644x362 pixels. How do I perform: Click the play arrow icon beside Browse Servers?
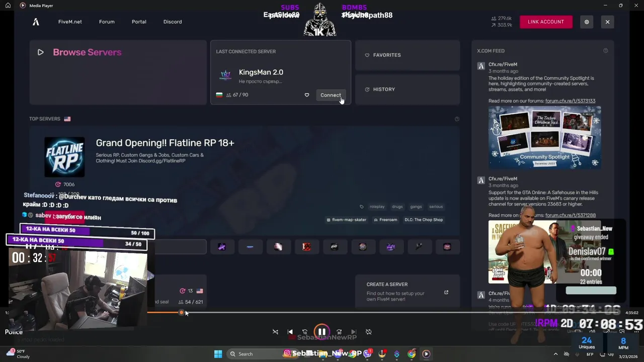tap(41, 52)
